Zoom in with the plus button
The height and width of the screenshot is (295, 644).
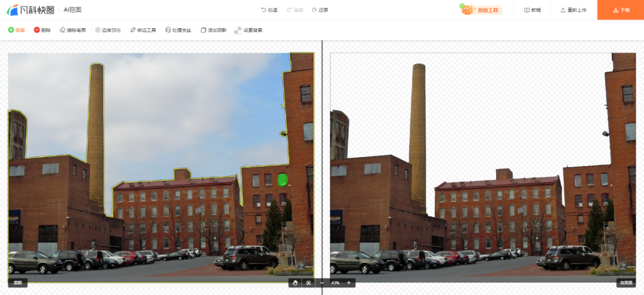click(349, 282)
